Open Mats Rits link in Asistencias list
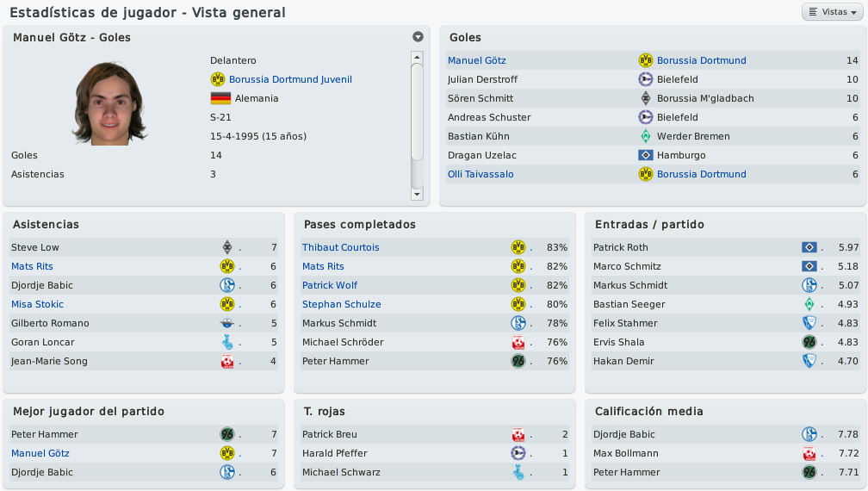 [32, 266]
